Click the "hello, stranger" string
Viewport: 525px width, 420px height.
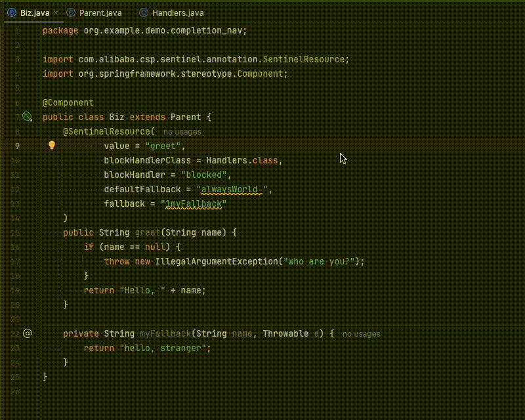pos(163,348)
